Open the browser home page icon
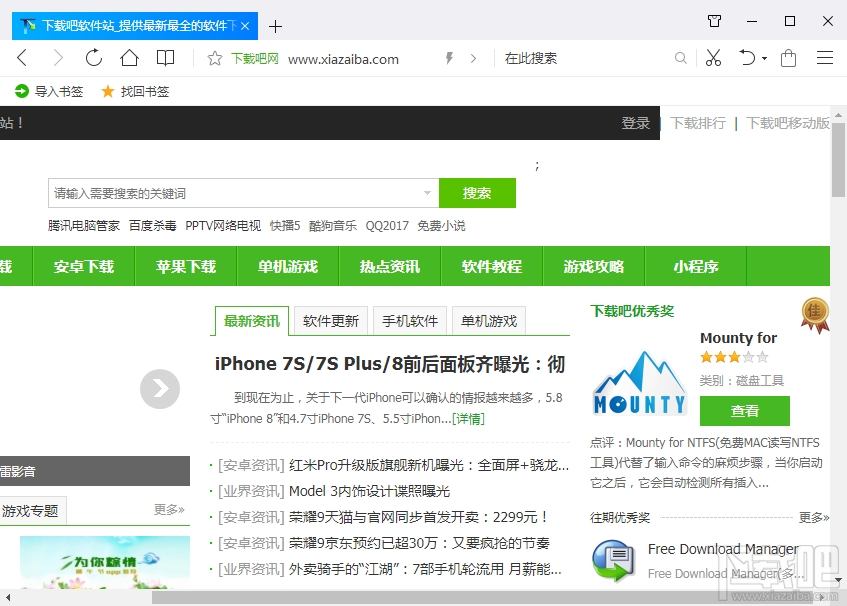The height and width of the screenshot is (606, 847). (130, 58)
